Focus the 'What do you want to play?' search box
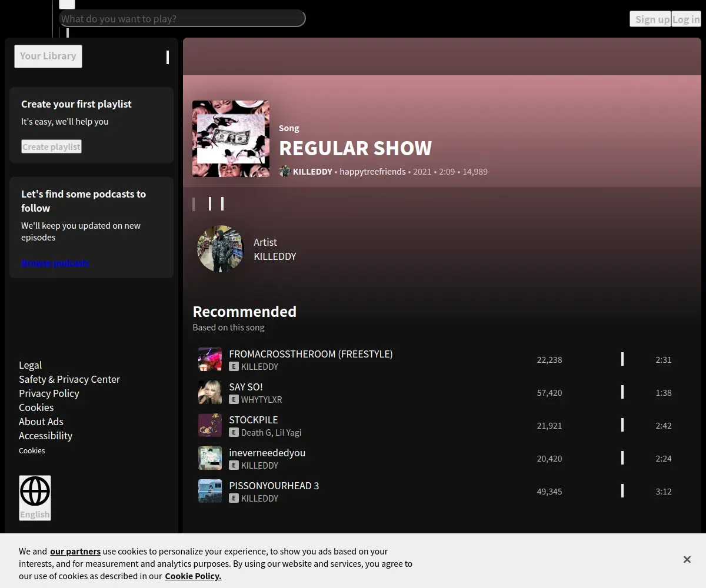The image size is (706, 588). 182,18
